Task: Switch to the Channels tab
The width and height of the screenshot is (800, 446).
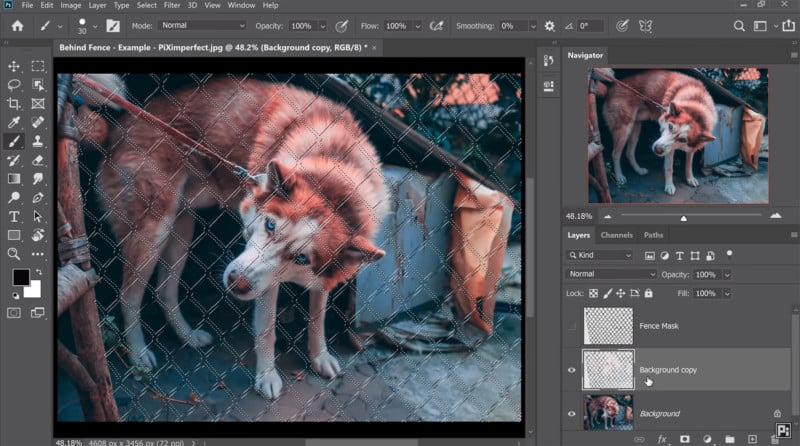Action: tap(616, 235)
